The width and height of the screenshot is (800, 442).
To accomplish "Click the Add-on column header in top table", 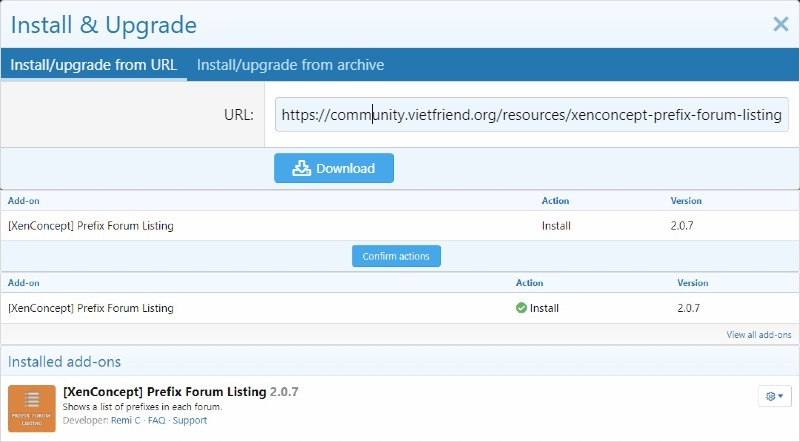I will point(23,201).
